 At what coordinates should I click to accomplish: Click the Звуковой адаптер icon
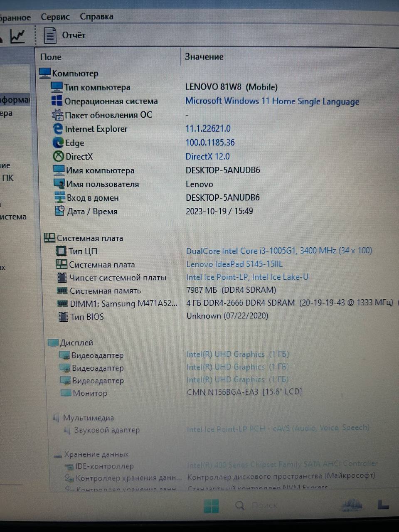click(x=67, y=430)
